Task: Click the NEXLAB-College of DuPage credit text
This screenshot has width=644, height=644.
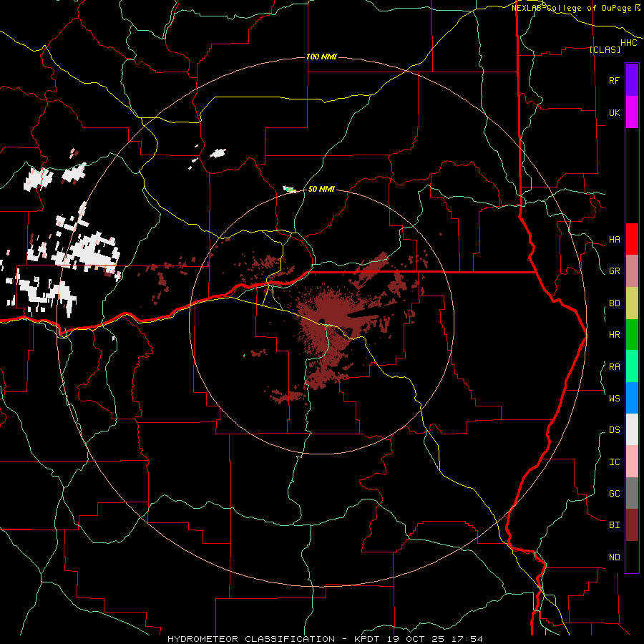Action: [x=572, y=8]
